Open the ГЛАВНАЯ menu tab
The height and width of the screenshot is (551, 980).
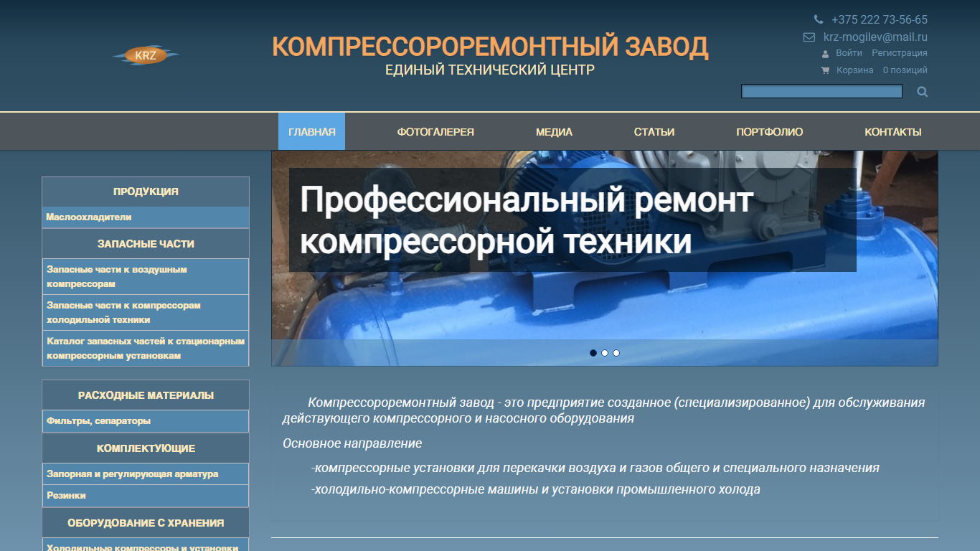[x=312, y=132]
